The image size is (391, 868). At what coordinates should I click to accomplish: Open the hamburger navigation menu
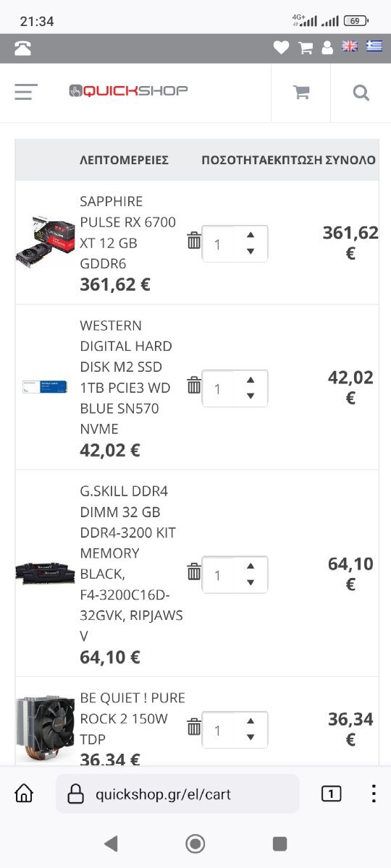pos(26,93)
